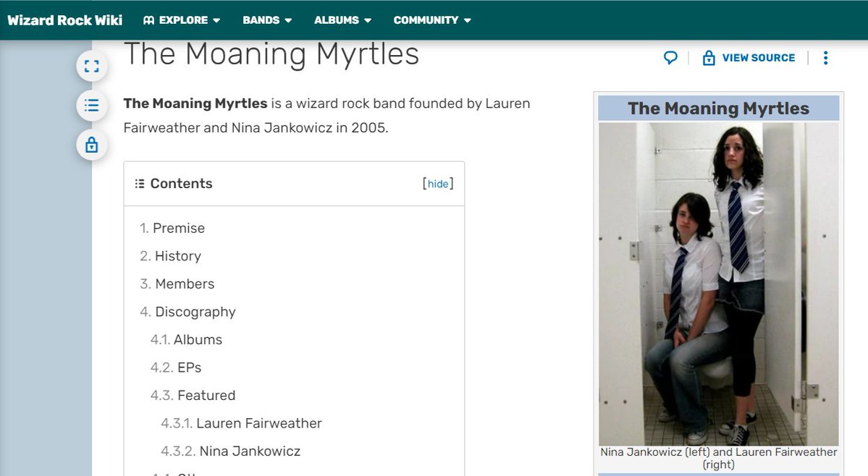This screenshot has height=476, width=868.
Task: Expand the Bands menu
Action: tap(267, 20)
